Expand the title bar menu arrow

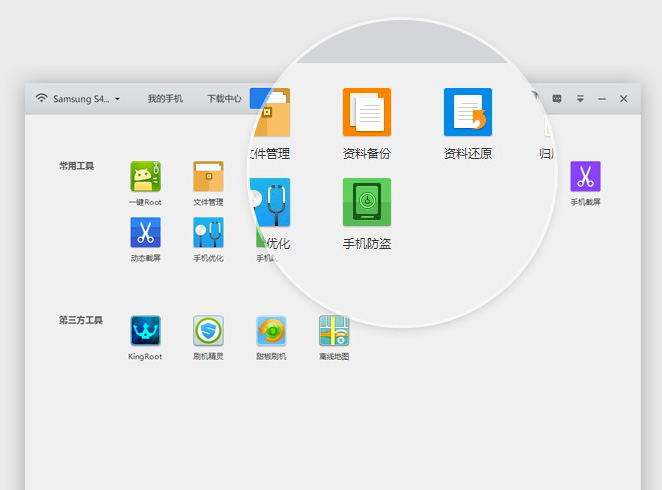580,99
